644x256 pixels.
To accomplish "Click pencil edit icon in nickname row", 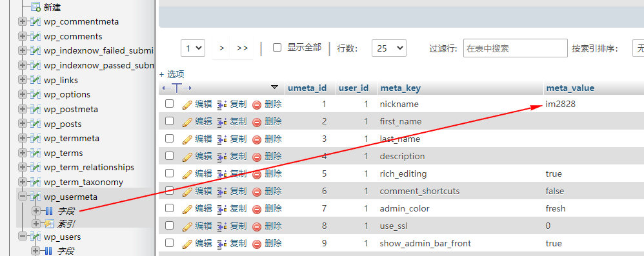I will point(187,104).
